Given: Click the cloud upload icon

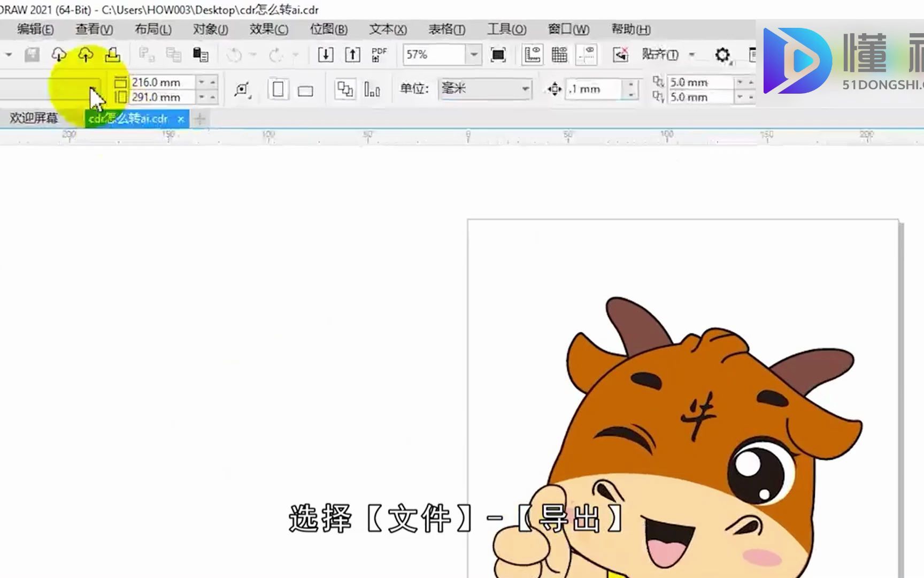Looking at the screenshot, I should click(x=86, y=55).
